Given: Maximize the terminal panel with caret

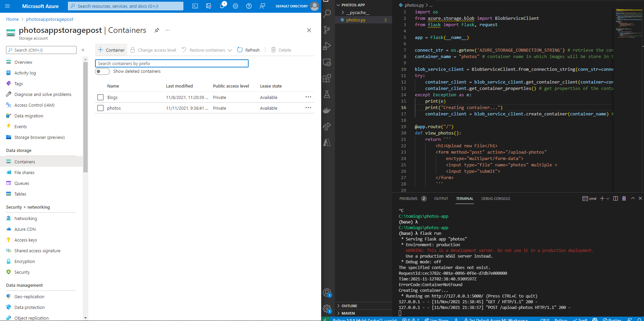Looking at the screenshot, I should click(x=633, y=199).
